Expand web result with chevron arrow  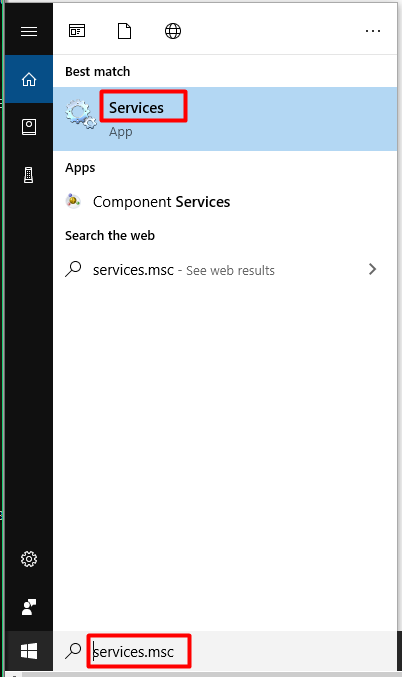click(x=372, y=269)
